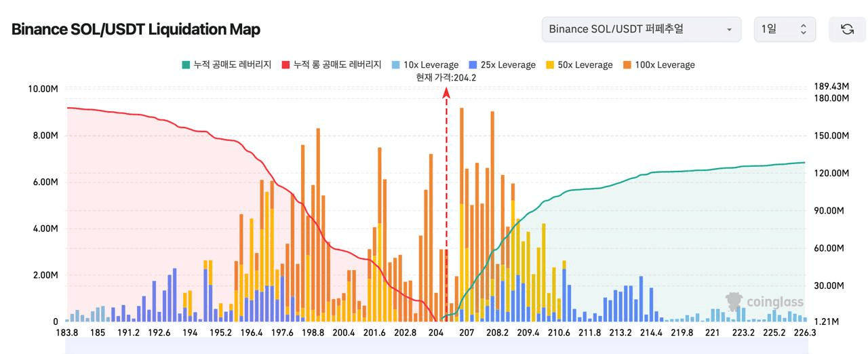
Task: Toggle the 누적 롱 공매도 레버리지 legend series
Action: [331, 65]
